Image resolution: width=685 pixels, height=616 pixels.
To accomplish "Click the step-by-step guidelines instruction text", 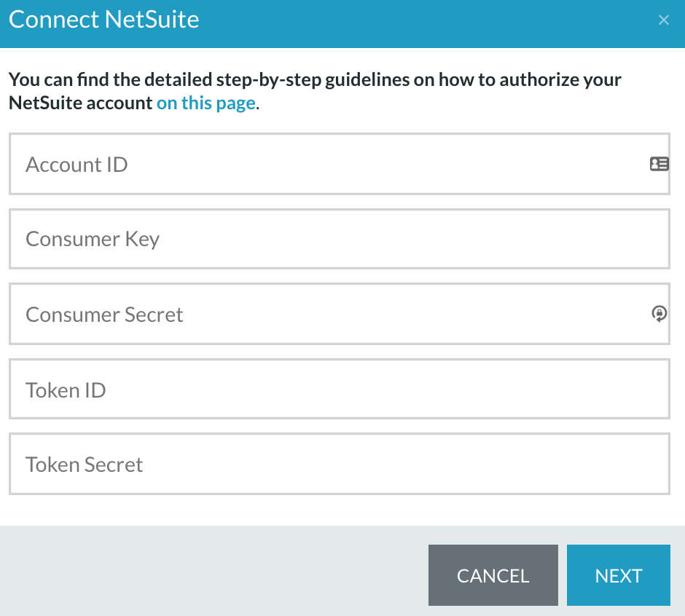I will (x=315, y=91).
